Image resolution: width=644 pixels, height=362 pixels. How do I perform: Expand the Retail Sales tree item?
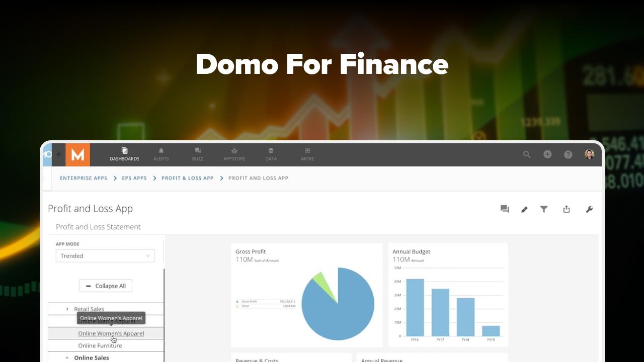(67, 309)
